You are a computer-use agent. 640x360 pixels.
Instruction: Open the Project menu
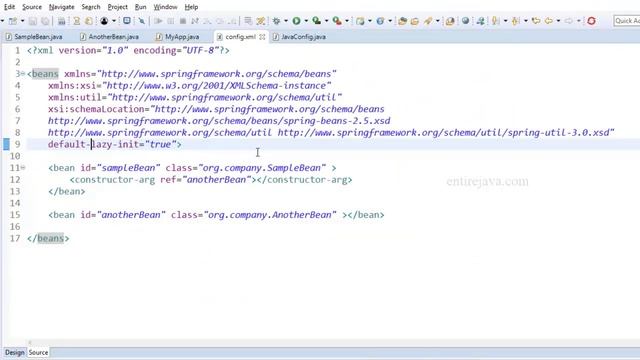[x=118, y=7]
